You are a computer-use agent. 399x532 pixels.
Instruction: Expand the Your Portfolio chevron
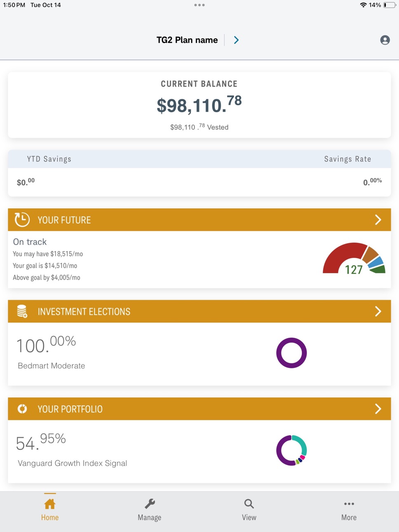pyautogui.click(x=378, y=409)
